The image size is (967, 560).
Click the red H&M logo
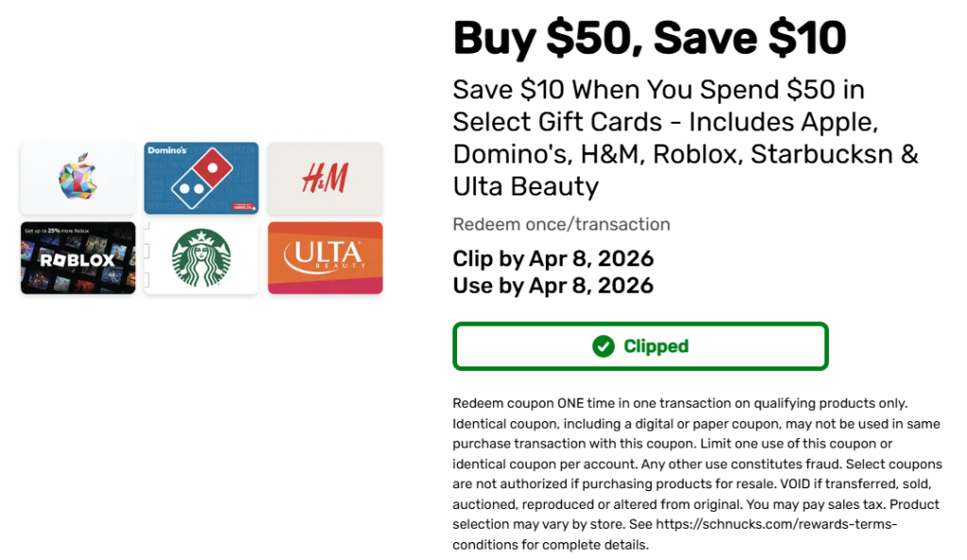(325, 178)
